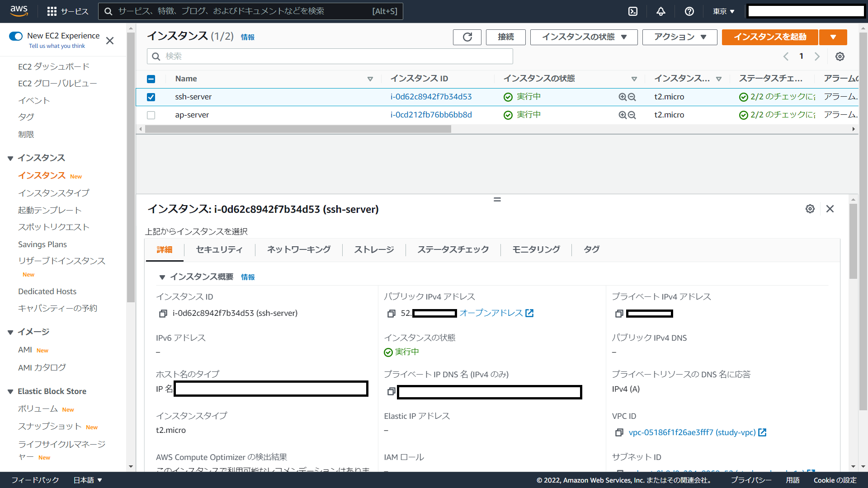Toggle the New EC2 Experience switch
Screen dimensions: 868x488
coord(16,36)
